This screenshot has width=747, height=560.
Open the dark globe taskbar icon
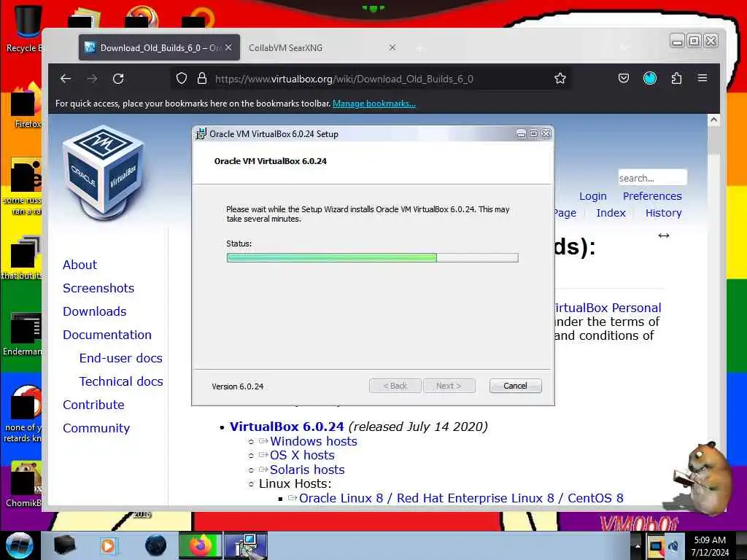[156, 545]
